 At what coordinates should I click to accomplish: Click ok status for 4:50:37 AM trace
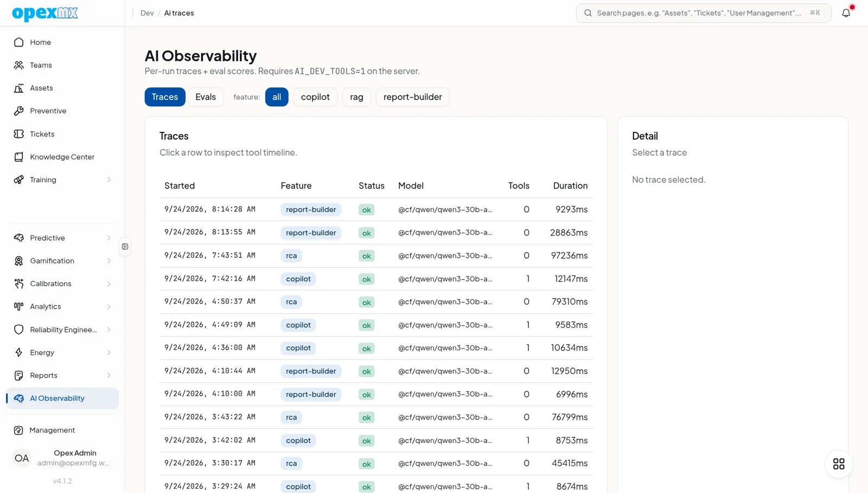click(367, 302)
